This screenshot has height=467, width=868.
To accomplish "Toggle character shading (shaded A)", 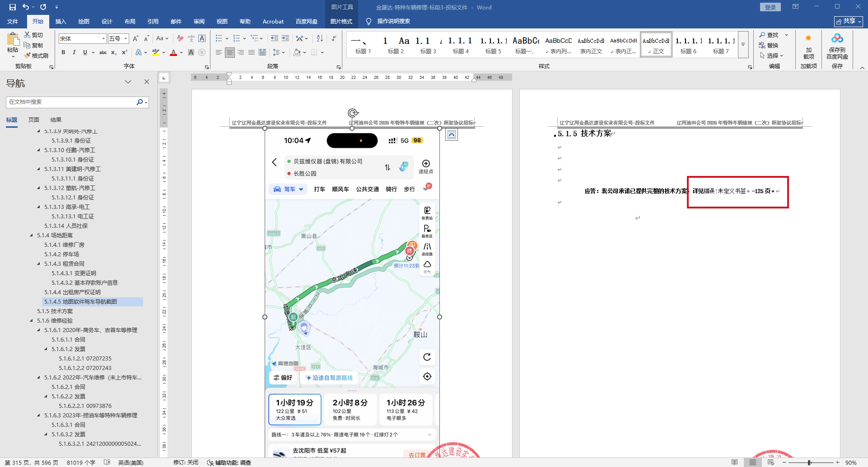I will point(191,52).
